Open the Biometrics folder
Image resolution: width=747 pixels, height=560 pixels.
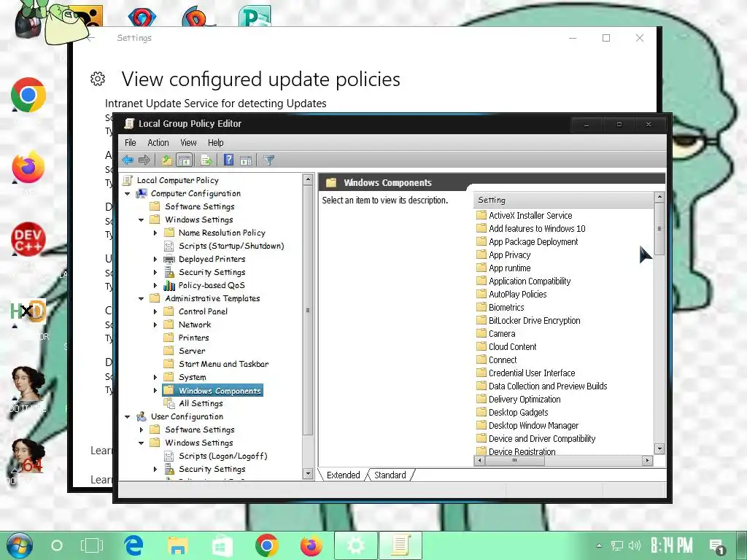[506, 307]
